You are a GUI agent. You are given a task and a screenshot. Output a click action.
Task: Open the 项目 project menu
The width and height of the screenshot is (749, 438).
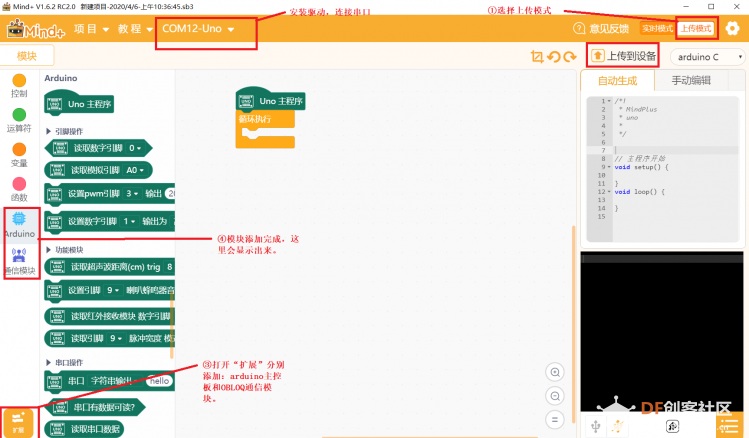(91, 29)
